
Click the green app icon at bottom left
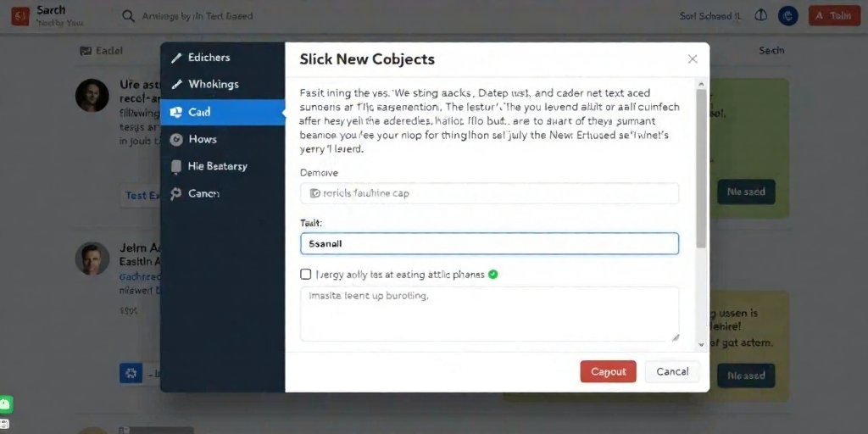tap(6, 404)
